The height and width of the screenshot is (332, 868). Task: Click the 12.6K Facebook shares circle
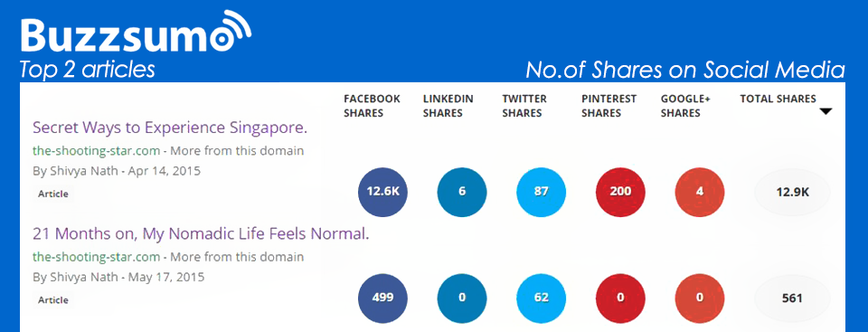point(382,192)
